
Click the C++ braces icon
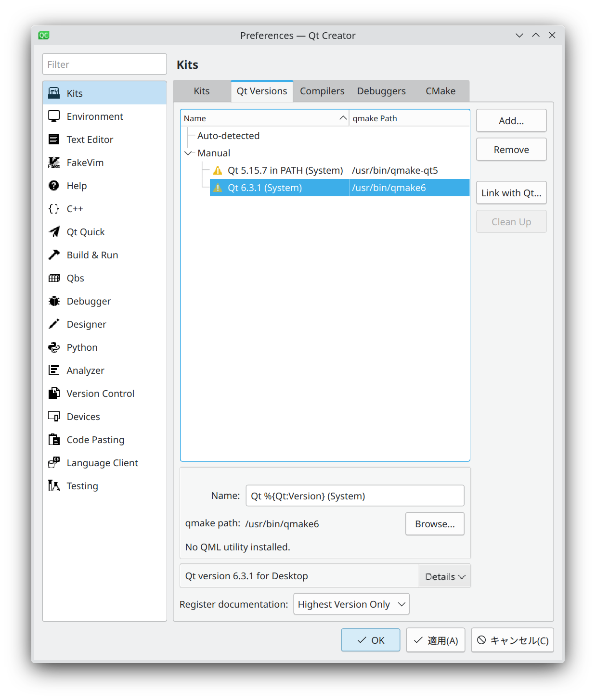[54, 208]
